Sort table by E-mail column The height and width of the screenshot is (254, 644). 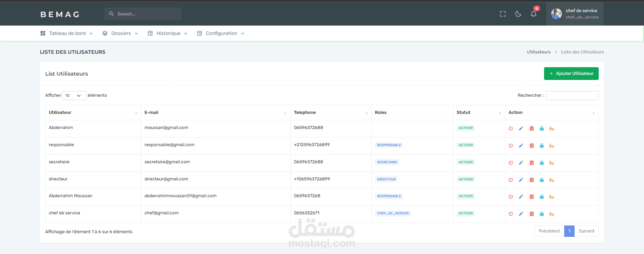pyautogui.click(x=216, y=113)
